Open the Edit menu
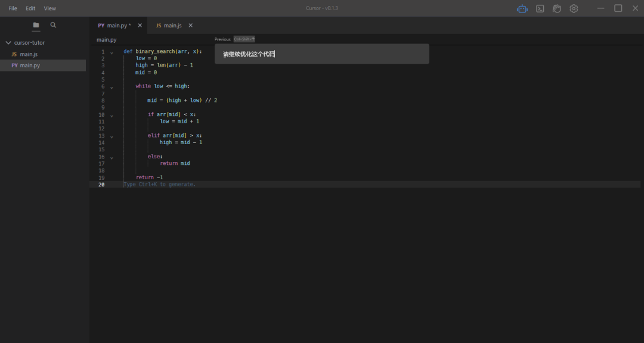Image resolution: width=644 pixels, height=343 pixels. [30, 8]
